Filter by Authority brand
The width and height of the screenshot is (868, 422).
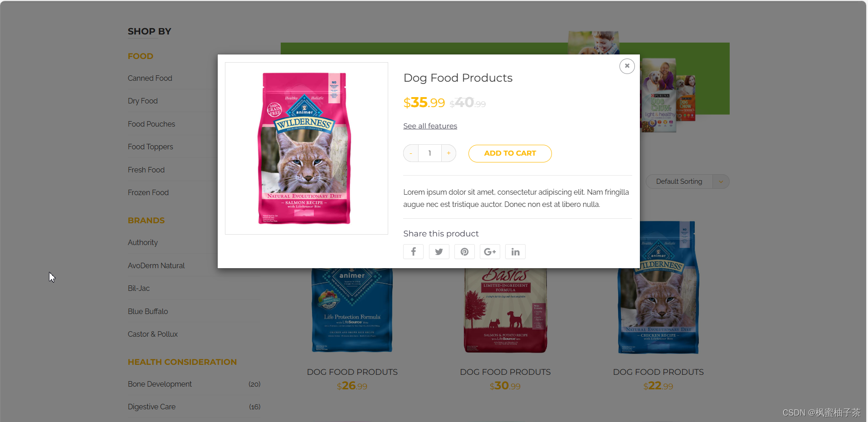click(142, 242)
